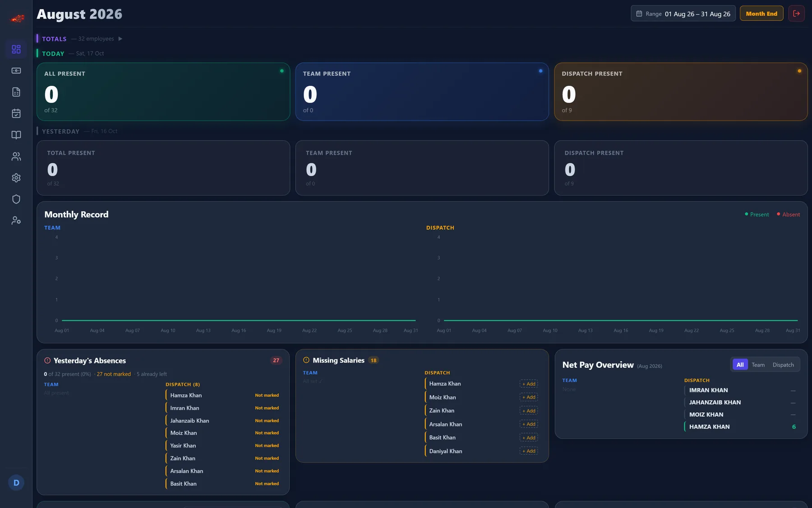Open the banknote payments icon in sidebar

pyautogui.click(x=16, y=70)
